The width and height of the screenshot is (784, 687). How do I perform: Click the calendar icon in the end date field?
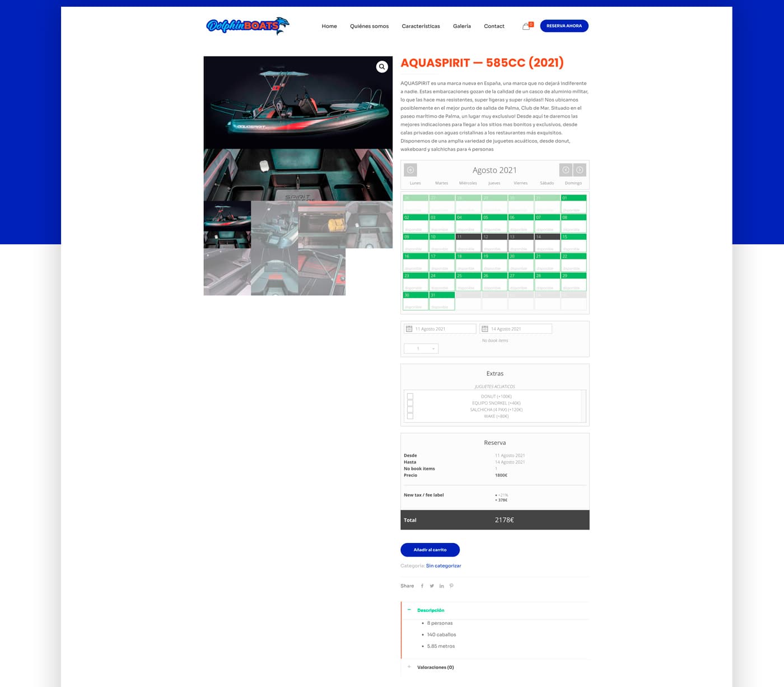(485, 329)
